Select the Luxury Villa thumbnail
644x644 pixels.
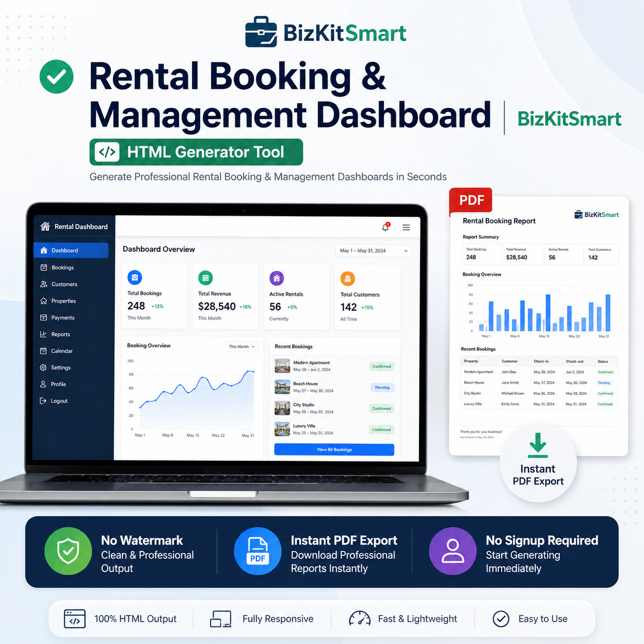(282, 429)
